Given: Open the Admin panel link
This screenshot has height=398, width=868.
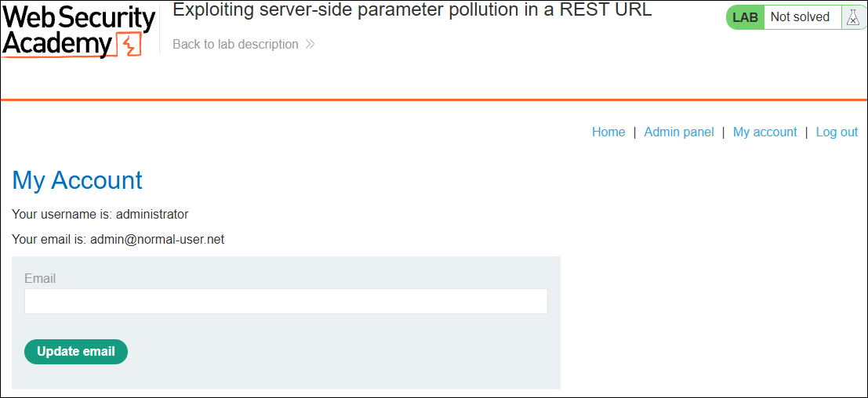Looking at the screenshot, I should pos(679,132).
